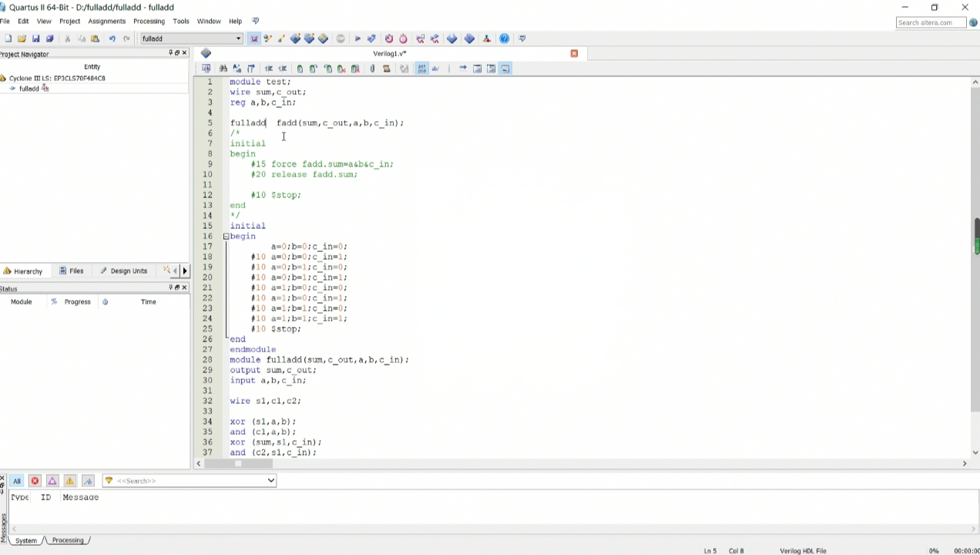This screenshot has width=980, height=555.
Task: Click the Stop Processing icon
Action: point(341,39)
